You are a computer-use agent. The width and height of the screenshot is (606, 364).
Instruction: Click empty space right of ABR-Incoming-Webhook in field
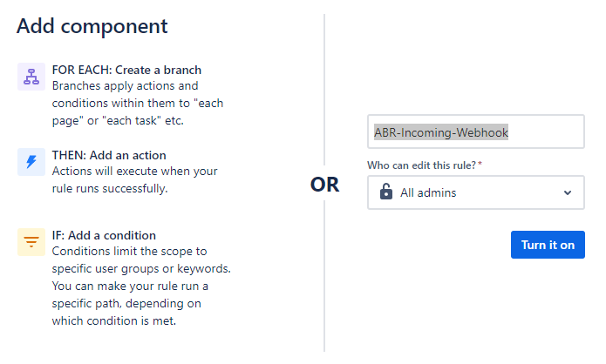tap(545, 132)
